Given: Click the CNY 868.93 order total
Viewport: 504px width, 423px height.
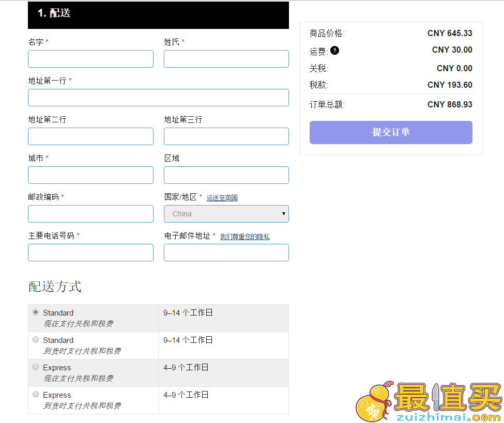Looking at the screenshot, I should pos(450,104).
